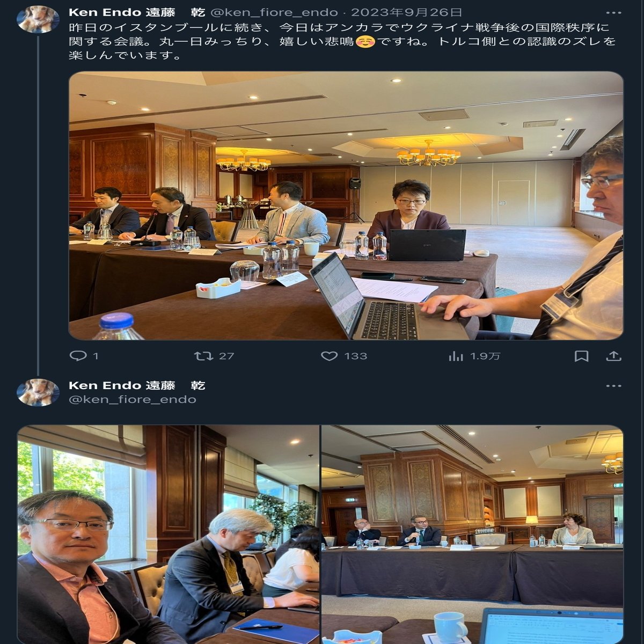The height and width of the screenshot is (644, 644).
Task: Open @ken_fiore_endo handle under second tweet name
Action: (x=133, y=399)
